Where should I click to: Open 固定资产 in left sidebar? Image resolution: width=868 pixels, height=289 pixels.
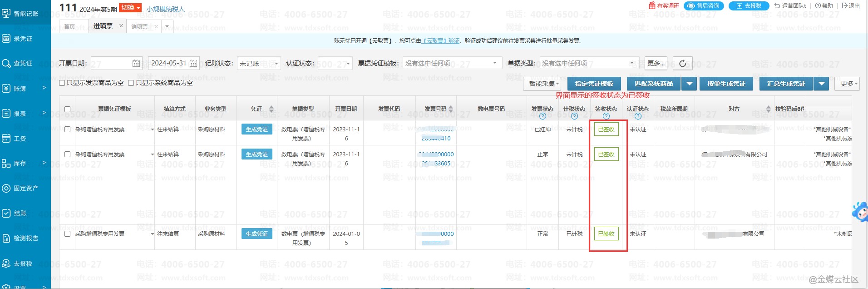[25, 188]
